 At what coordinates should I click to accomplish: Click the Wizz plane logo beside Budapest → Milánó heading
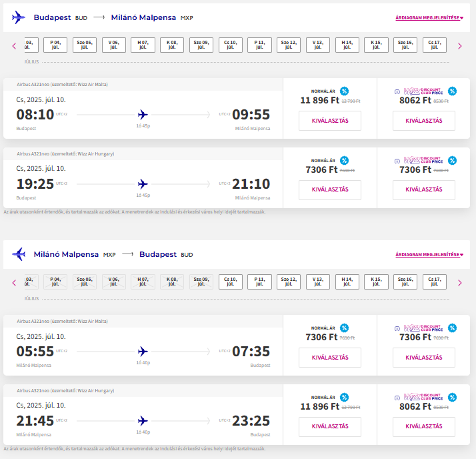pos(19,18)
